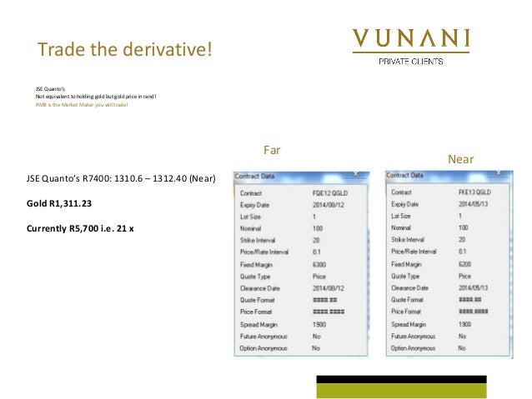
Task: Click the 'Far' label above left dialog
Action: (x=272, y=150)
